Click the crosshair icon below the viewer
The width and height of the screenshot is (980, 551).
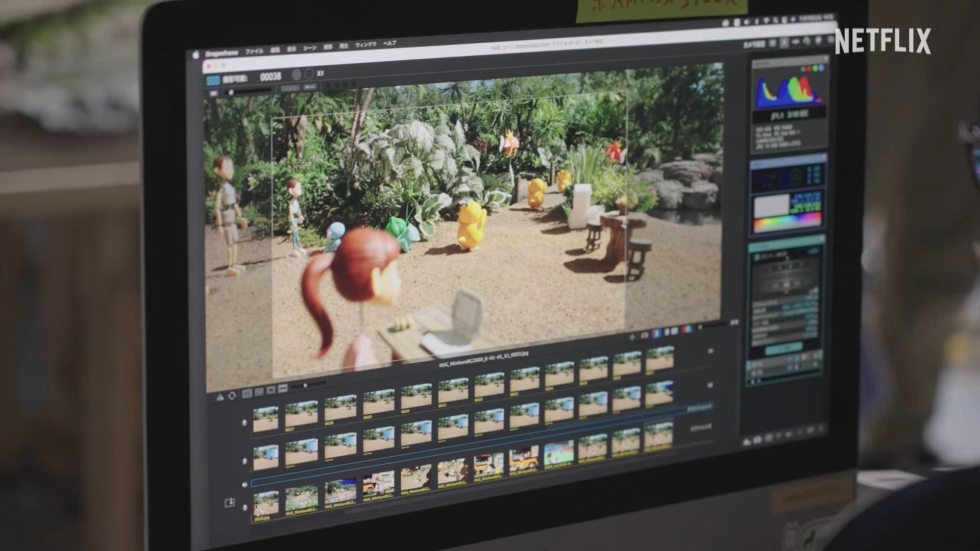633,337
